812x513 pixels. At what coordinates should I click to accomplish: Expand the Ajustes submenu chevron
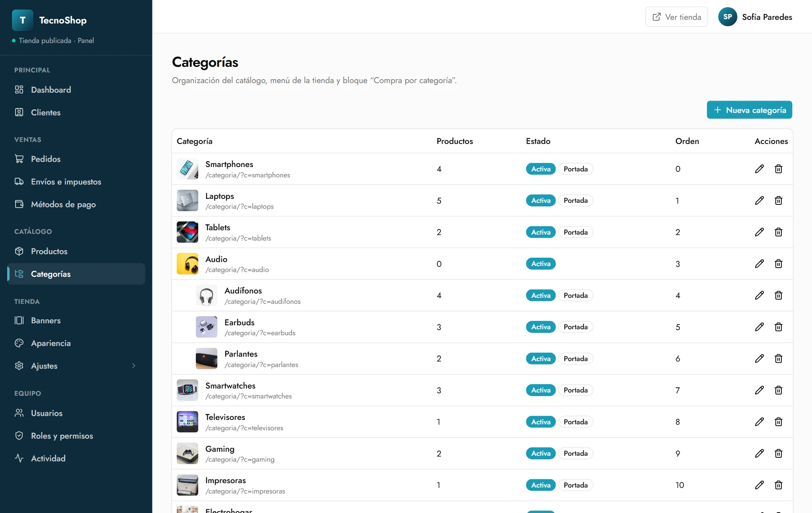134,366
